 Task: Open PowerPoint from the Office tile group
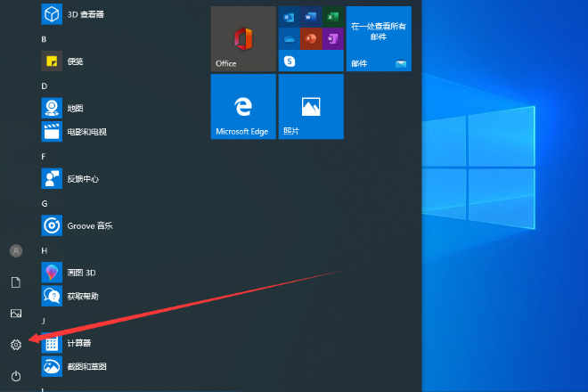(x=310, y=39)
